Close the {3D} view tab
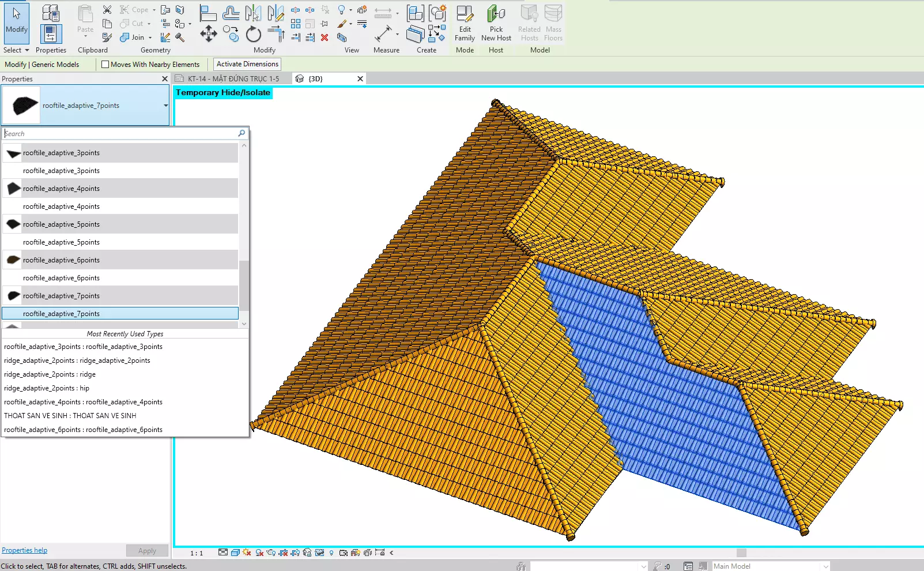The image size is (924, 571). [360, 78]
